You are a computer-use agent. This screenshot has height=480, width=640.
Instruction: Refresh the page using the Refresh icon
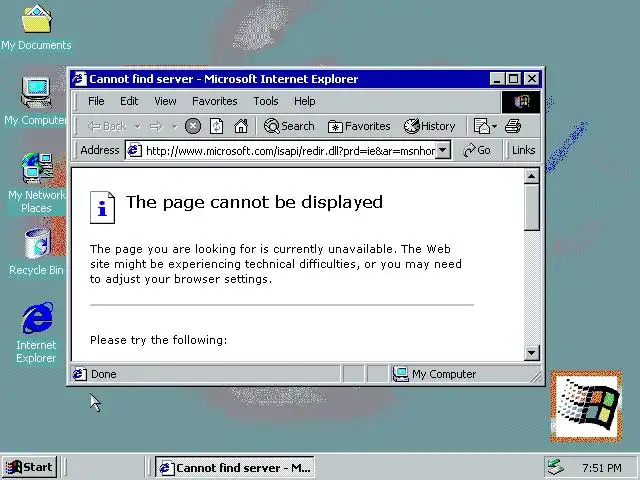click(x=216, y=126)
